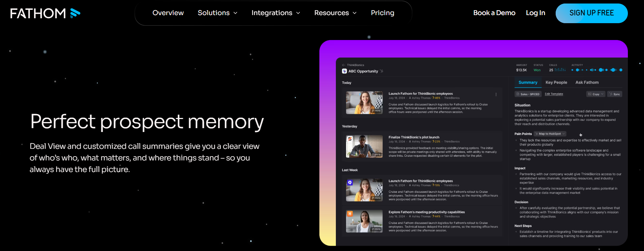Click the ABC Opportunity app icon
This screenshot has width=644, height=251.
click(344, 71)
